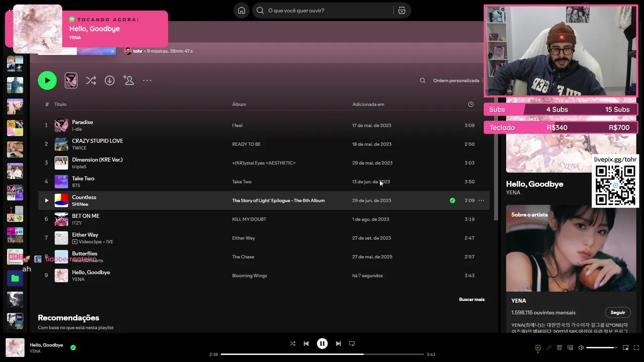Open the miniplayer
Screen dimensions: 644x362
(x=625, y=347)
